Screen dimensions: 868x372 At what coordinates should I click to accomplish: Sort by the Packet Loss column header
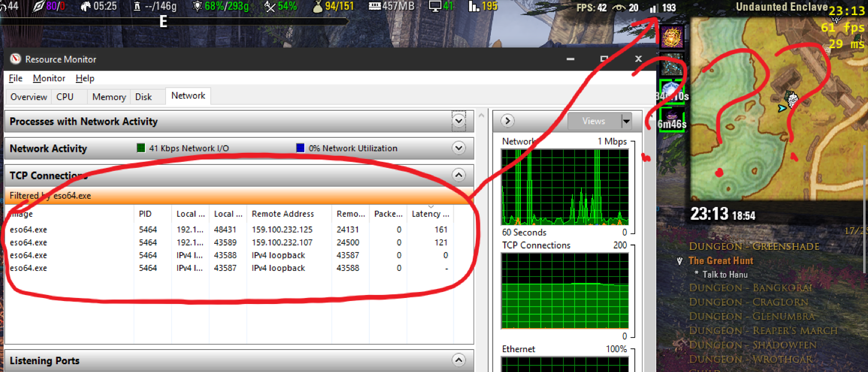388,214
